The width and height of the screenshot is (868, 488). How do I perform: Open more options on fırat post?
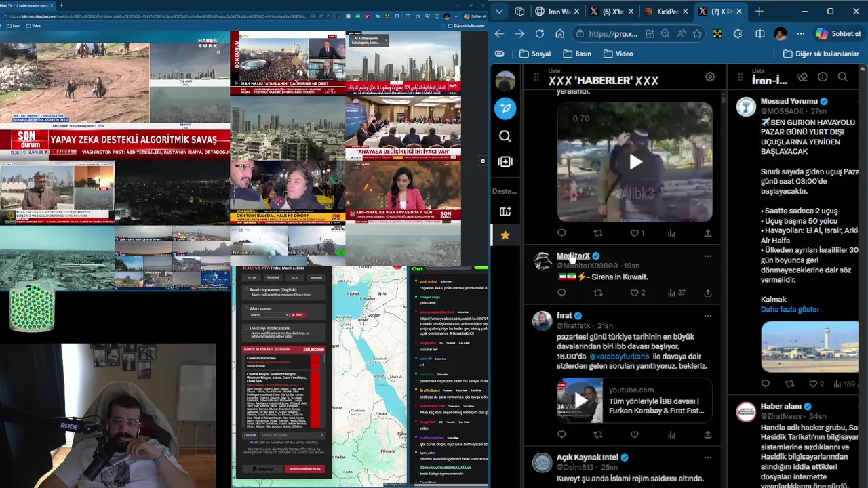[x=707, y=316]
